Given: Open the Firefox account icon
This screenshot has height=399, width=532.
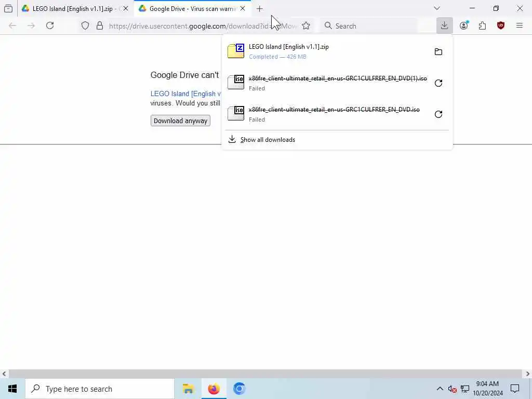Looking at the screenshot, I should [464, 25].
